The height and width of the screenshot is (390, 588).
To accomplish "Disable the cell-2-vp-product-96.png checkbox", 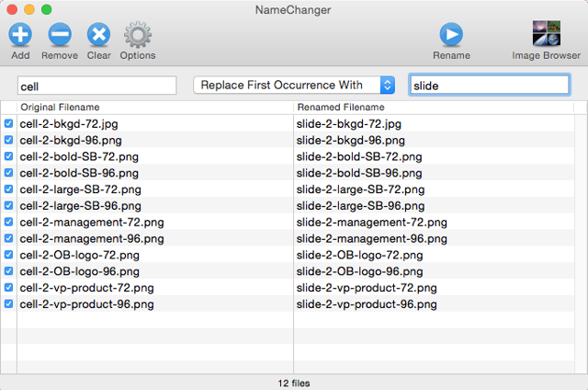I will 8,304.
